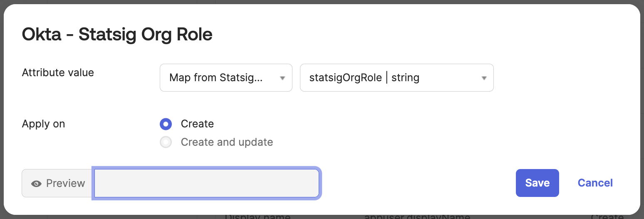Focus the empty preview input field
644x219 pixels.
tap(207, 183)
